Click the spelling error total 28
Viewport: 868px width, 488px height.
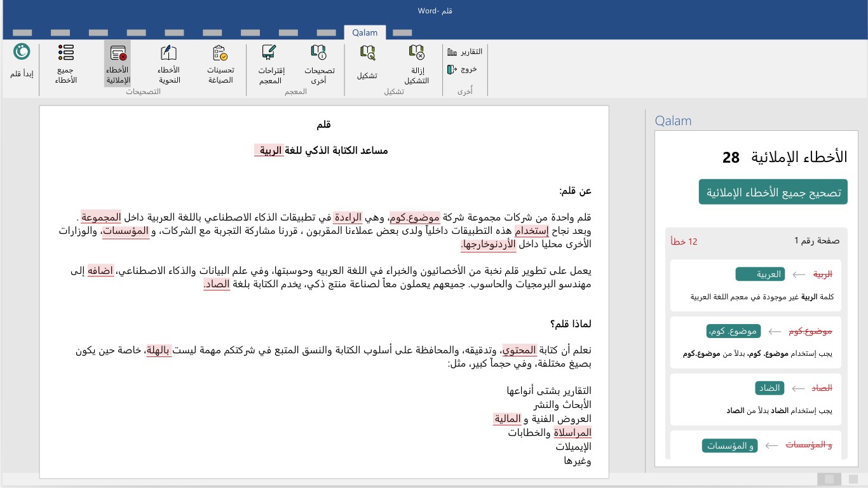[731, 158]
